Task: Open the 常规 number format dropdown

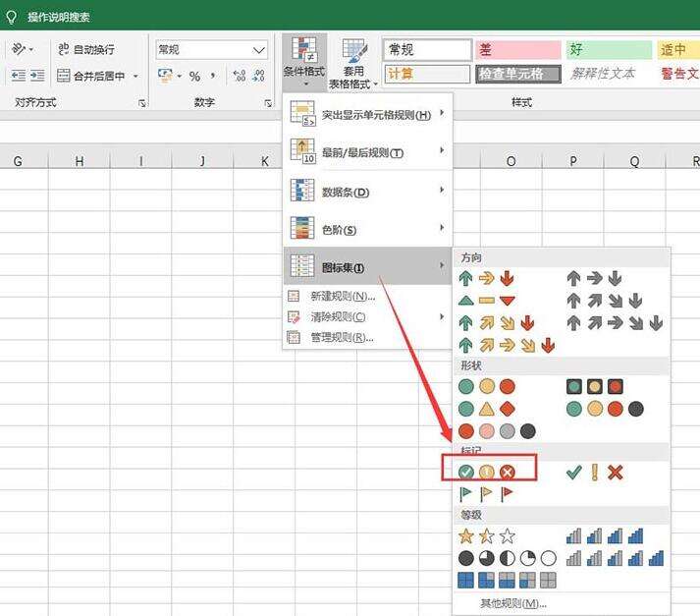Action: [212, 49]
